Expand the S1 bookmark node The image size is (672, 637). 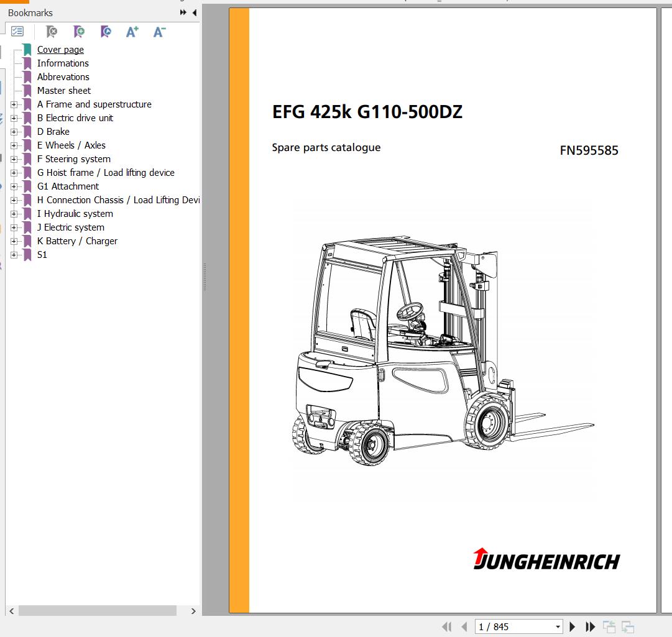point(14,255)
